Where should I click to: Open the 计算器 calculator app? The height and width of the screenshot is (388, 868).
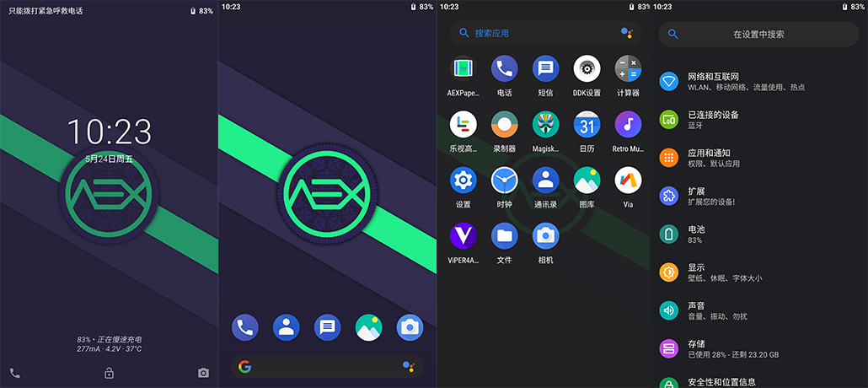tap(628, 68)
